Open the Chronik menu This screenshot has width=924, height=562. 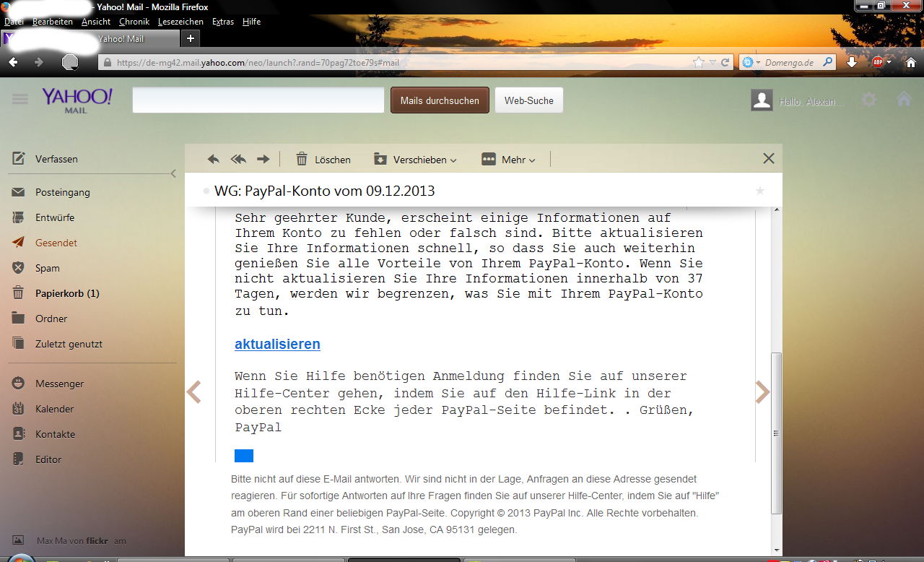click(134, 22)
